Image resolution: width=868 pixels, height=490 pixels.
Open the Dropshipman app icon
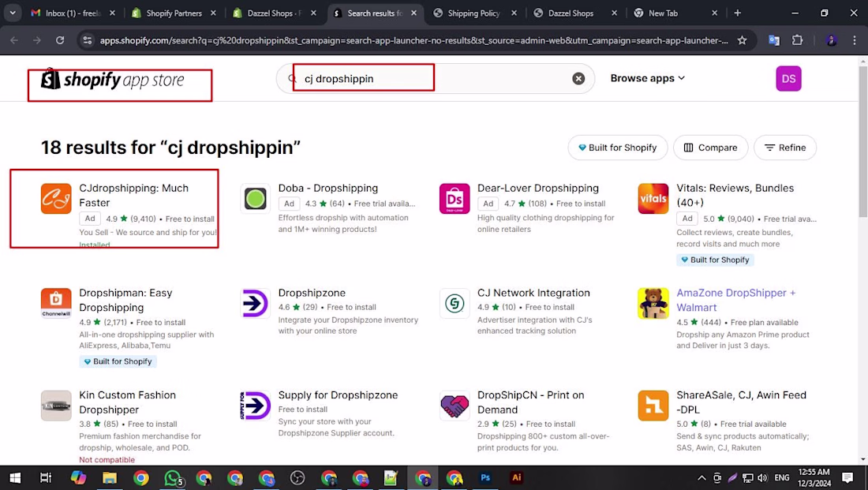(x=56, y=303)
